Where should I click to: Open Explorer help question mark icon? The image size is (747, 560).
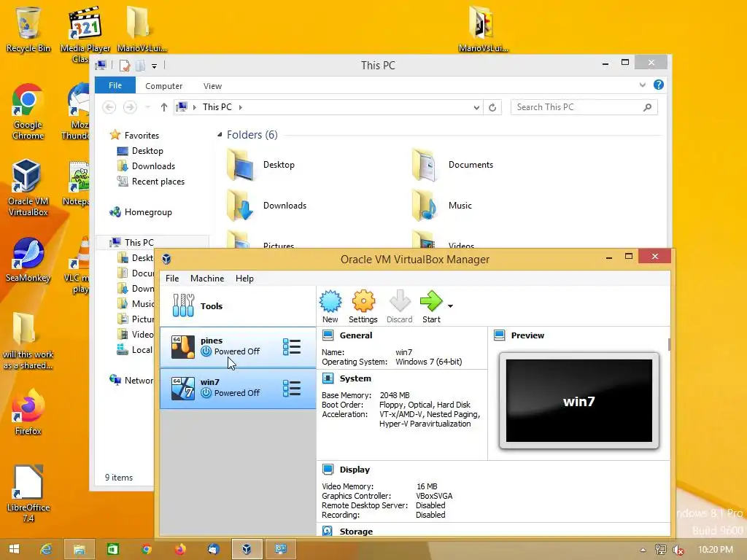coord(659,85)
